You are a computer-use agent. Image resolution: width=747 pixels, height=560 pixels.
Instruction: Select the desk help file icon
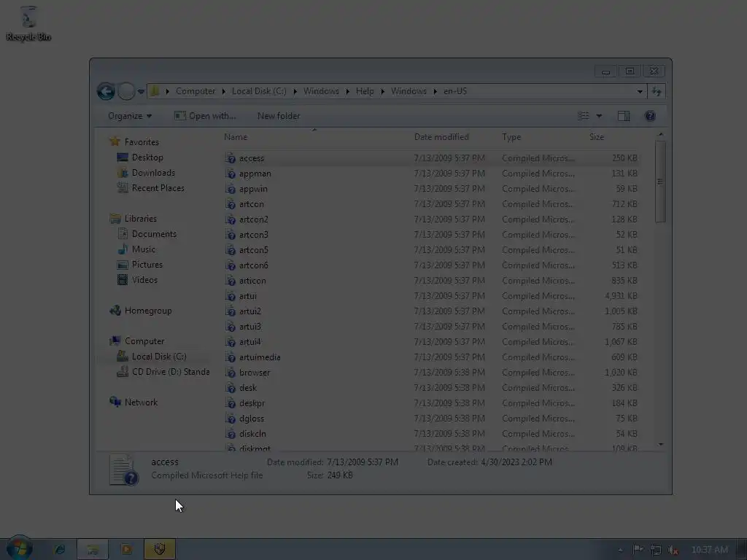pos(231,388)
